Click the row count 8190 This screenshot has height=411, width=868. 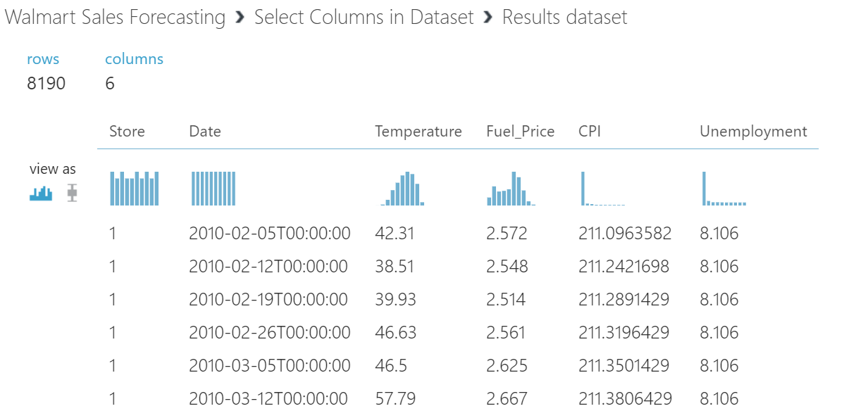coord(46,83)
